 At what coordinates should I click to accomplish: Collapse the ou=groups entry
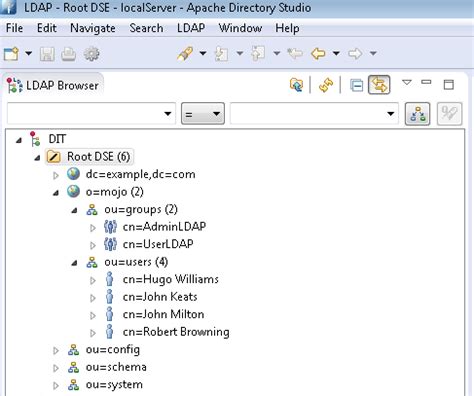tap(74, 210)
